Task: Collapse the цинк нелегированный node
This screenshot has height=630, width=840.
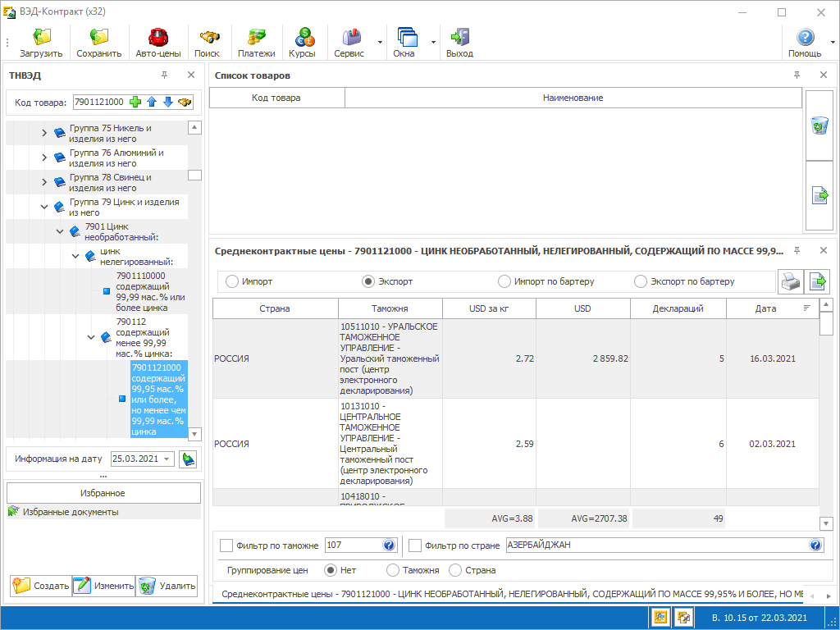Action: click(75, 256)
